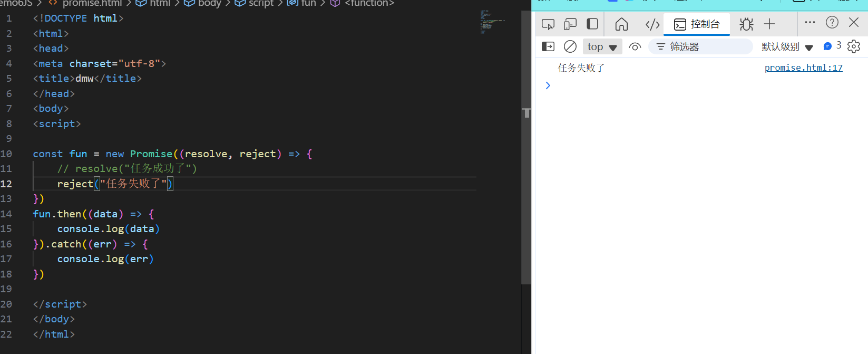868x354 pixels.
Task: Click line number 10 in gutter
Action: [6, 154]
